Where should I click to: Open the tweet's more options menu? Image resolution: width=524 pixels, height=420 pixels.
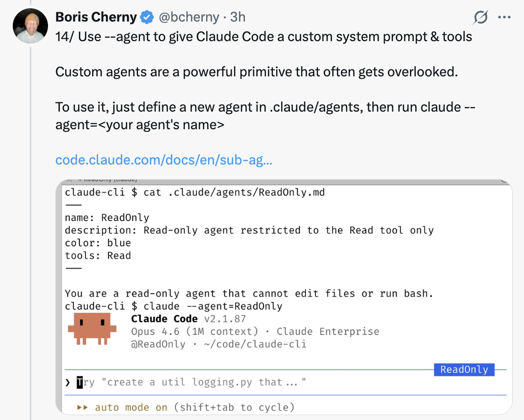point(504,17)
